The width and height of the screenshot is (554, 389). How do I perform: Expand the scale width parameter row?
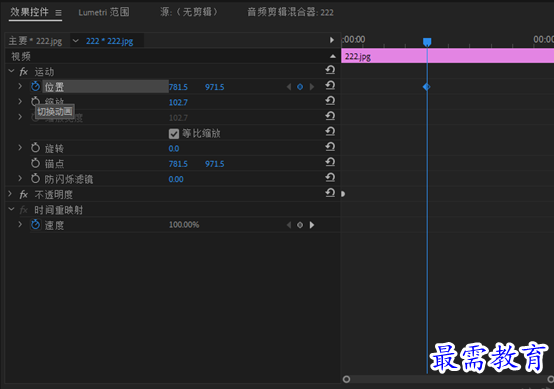pos(20,117)
